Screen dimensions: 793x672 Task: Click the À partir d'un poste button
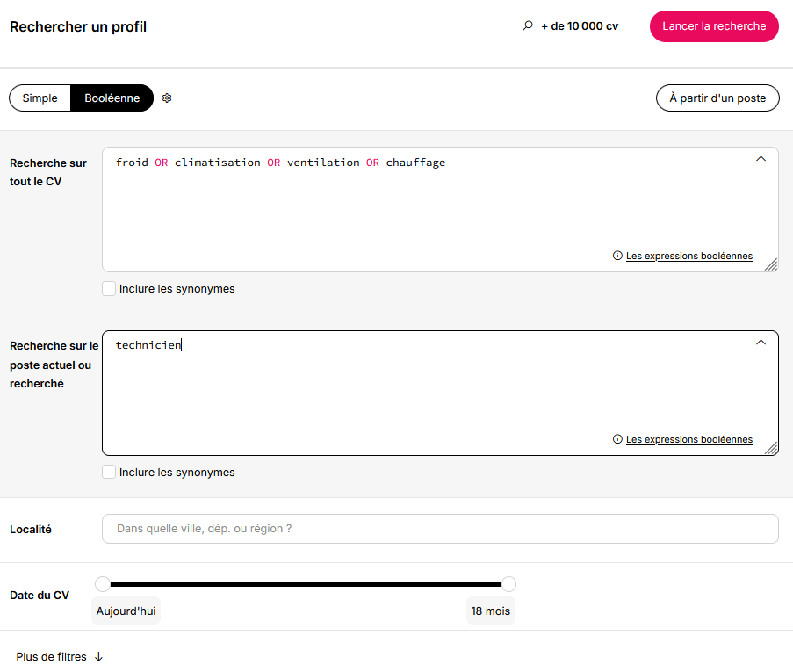(717, 98)
